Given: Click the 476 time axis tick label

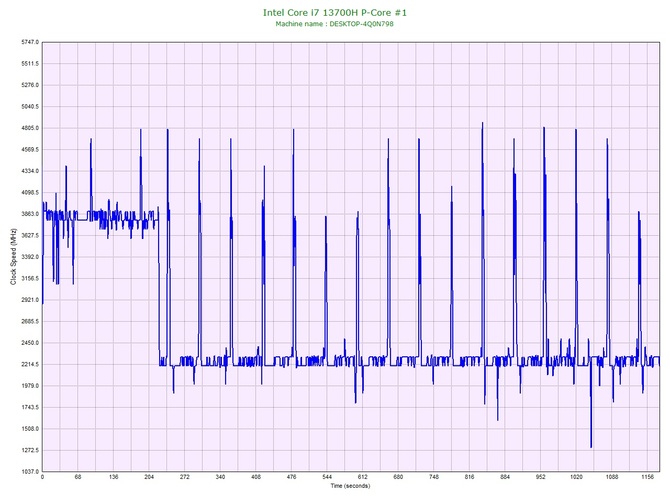Looking at the screenshot, I should point(291,477).
